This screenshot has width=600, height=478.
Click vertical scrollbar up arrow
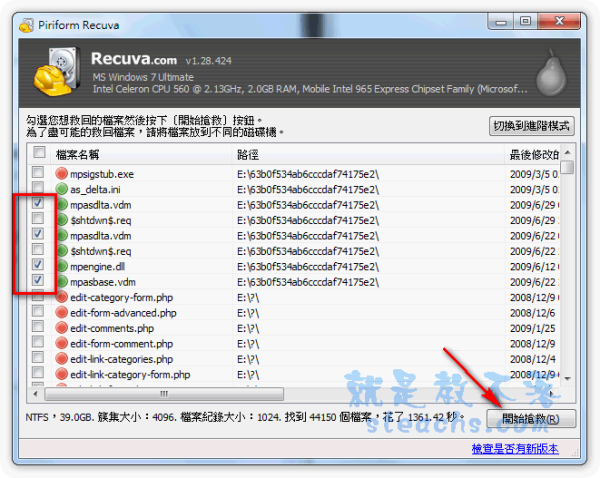[568, 153]
